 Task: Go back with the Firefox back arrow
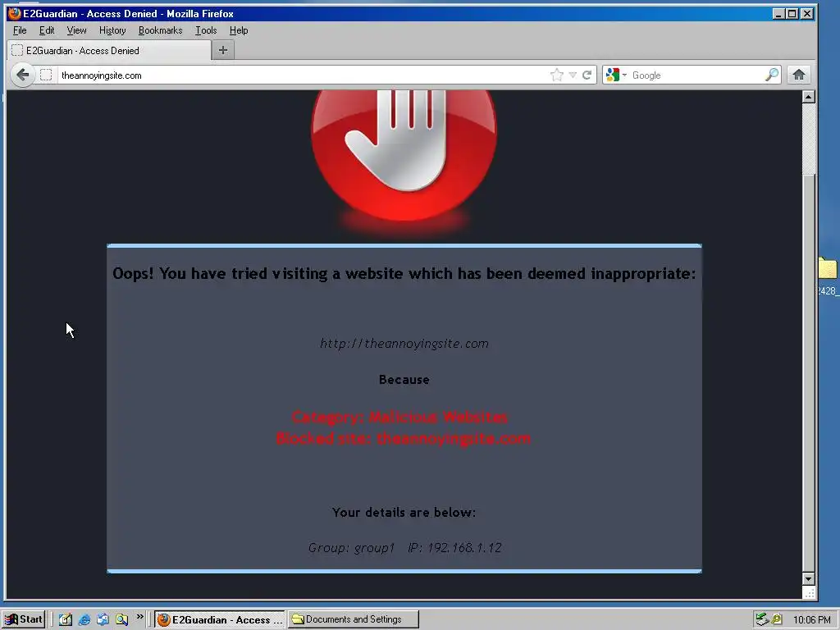tap(22, 75)
